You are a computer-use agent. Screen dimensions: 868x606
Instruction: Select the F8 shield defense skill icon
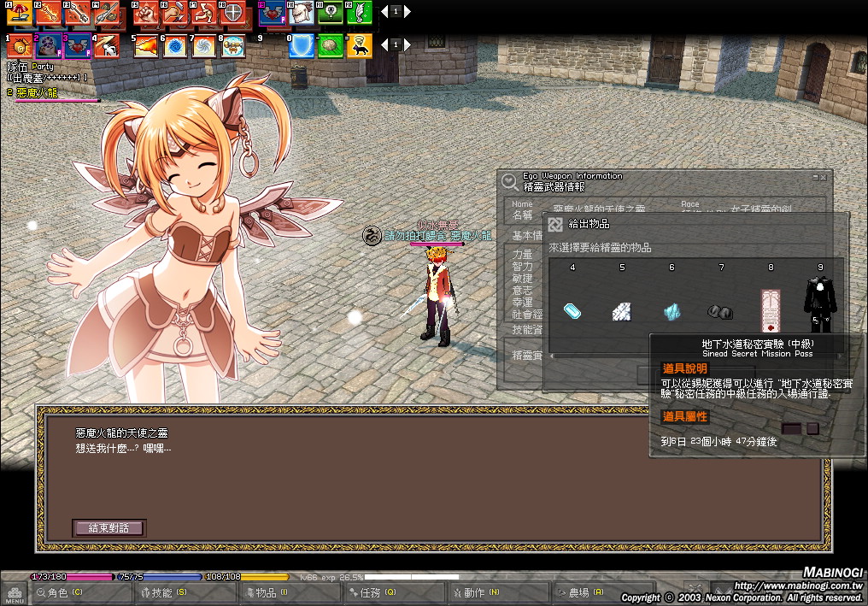point(231,12)
